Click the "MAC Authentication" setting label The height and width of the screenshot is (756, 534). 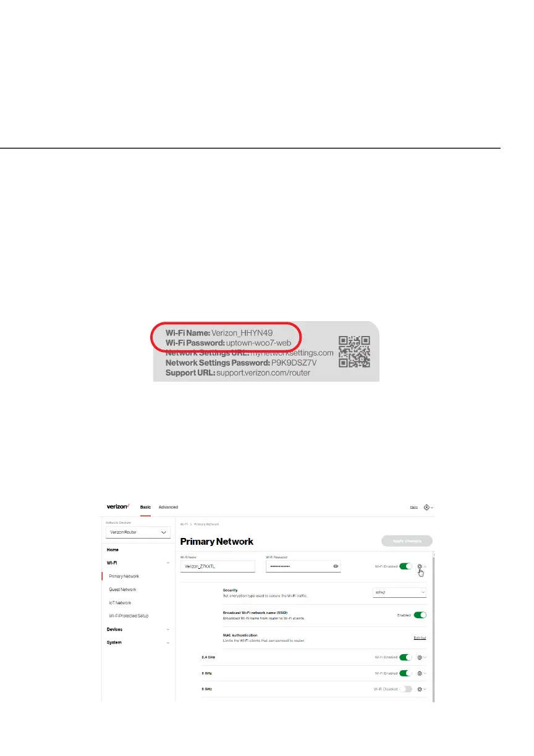pyautogui.click(x=240, y=635)
